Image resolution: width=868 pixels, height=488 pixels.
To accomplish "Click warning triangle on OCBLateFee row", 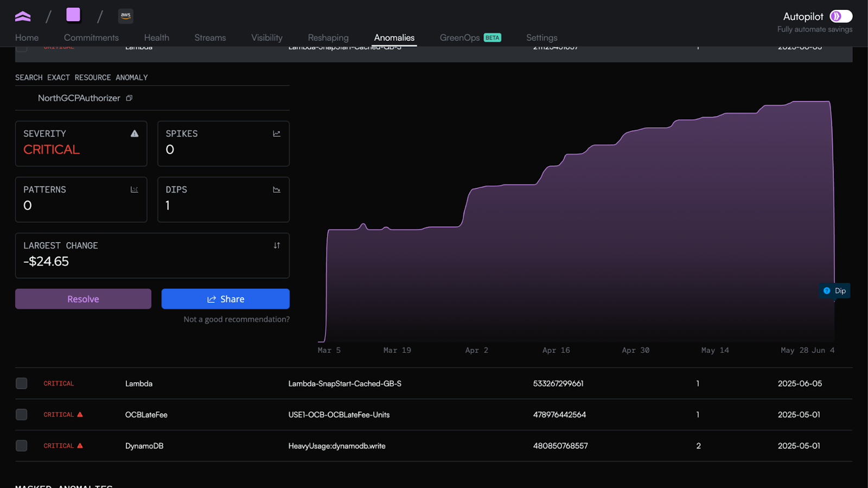I will pyautogui.click(x=80, y=414).
